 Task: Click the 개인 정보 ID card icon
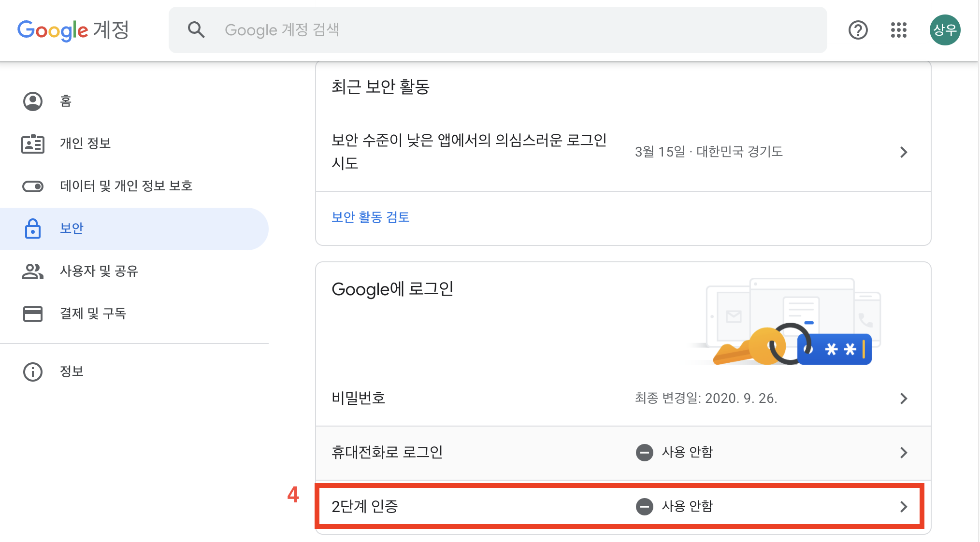coord(33,144)
